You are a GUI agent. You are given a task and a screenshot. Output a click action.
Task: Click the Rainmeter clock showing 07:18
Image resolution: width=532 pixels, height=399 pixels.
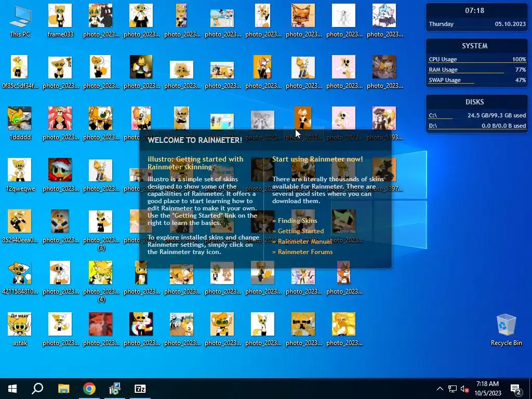point(474,10)
